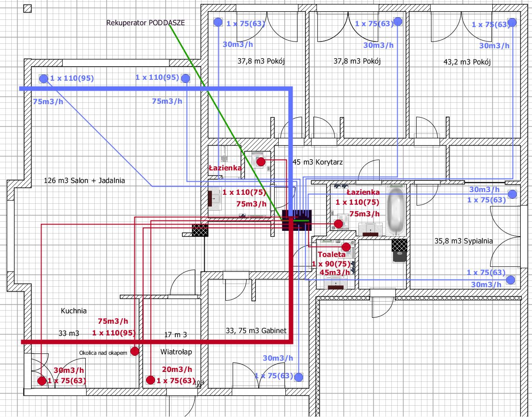
Task: Click the blue vent in Gabinet
Action: [298, 376]
